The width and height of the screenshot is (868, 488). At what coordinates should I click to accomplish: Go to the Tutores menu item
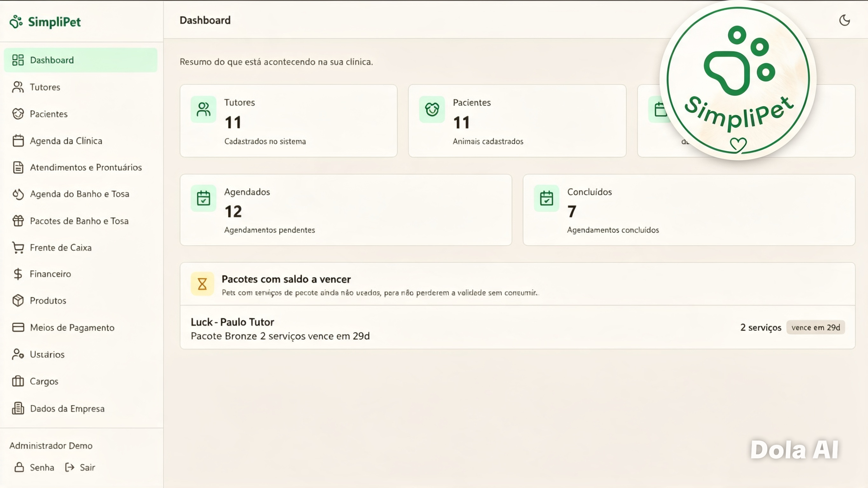(80, 87)
